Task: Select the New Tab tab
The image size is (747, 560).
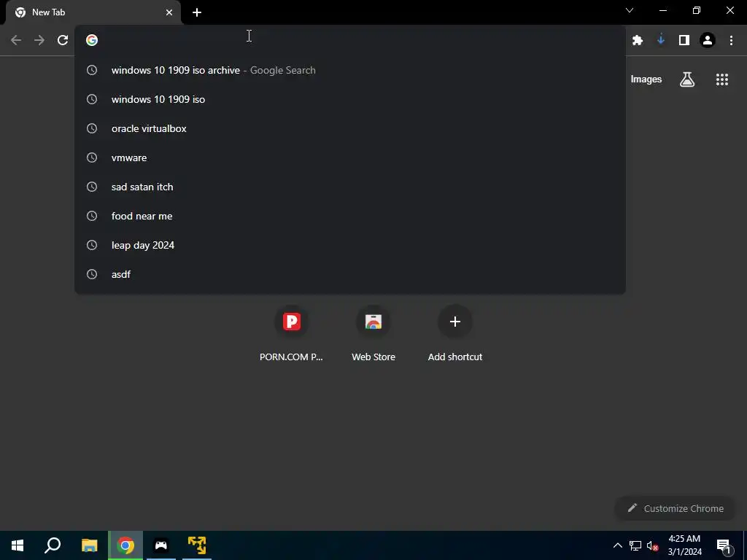Action: (x=93, y=12)
